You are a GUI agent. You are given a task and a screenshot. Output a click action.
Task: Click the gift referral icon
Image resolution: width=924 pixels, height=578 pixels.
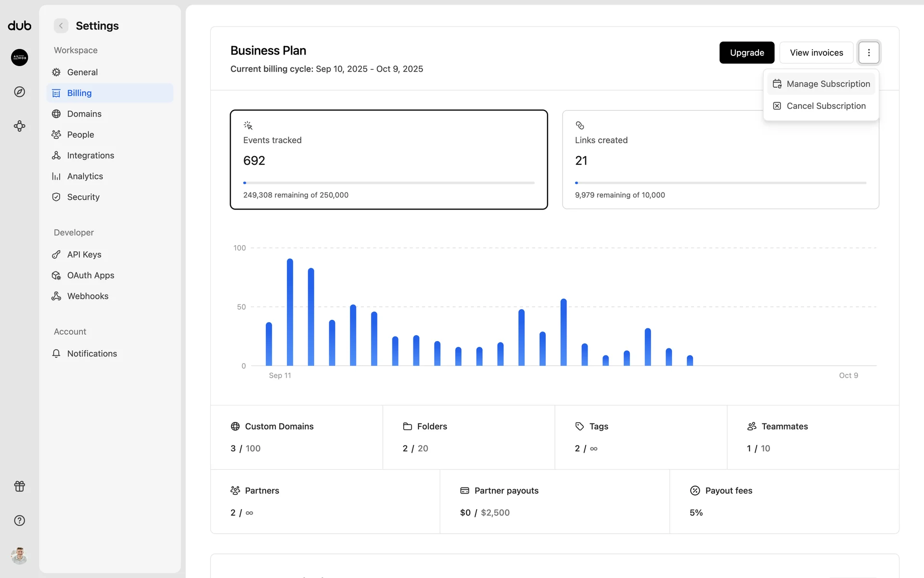[x=20, y=486]
